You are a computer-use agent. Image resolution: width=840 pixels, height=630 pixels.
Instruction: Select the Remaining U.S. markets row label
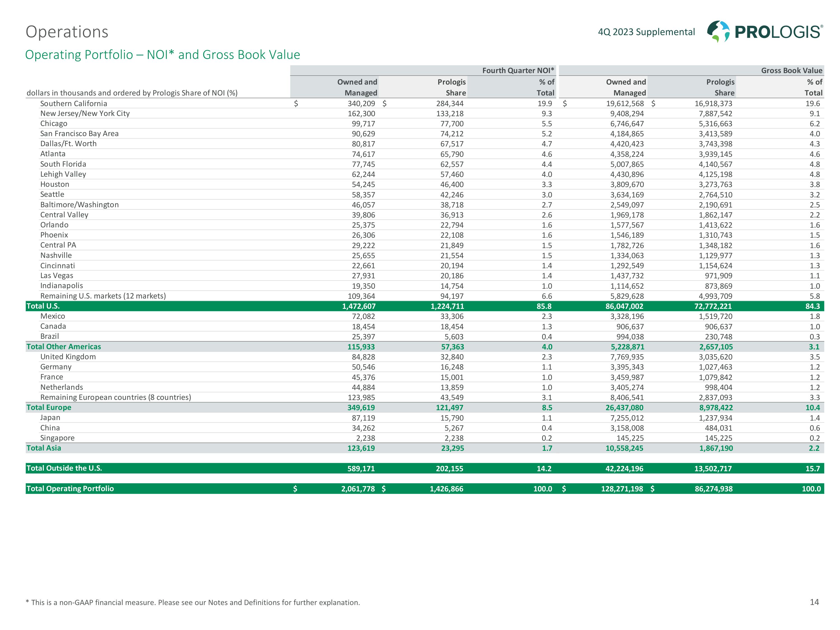pyautogui.click(x=103, y=296)
